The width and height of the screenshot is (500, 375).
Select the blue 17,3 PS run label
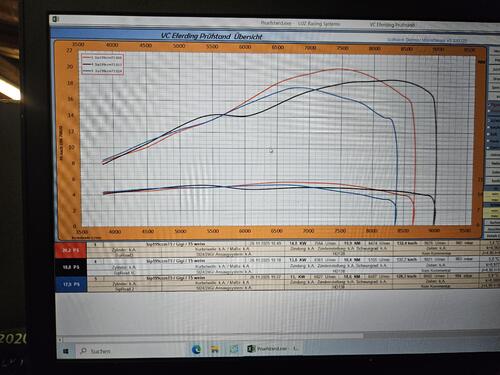click(71, 284)
